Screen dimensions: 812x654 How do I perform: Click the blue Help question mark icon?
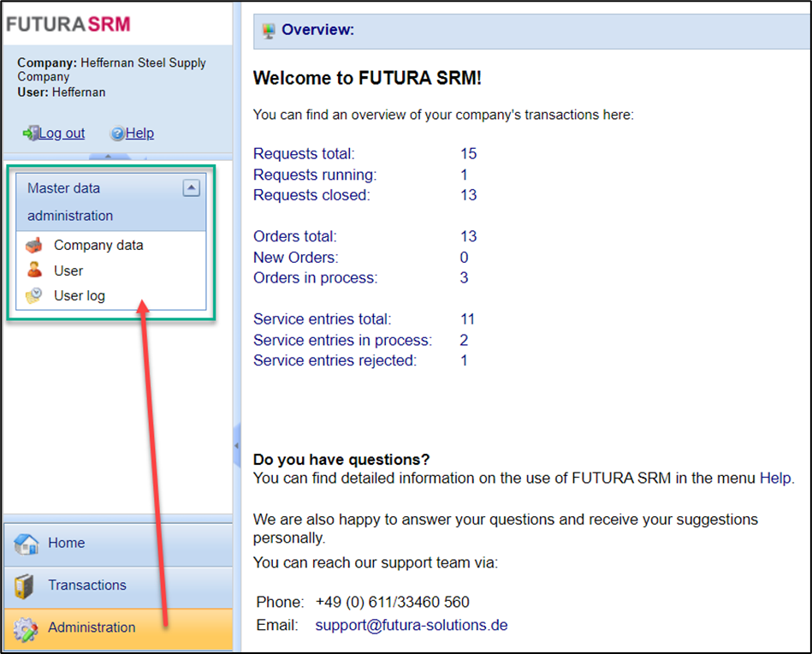117,134
